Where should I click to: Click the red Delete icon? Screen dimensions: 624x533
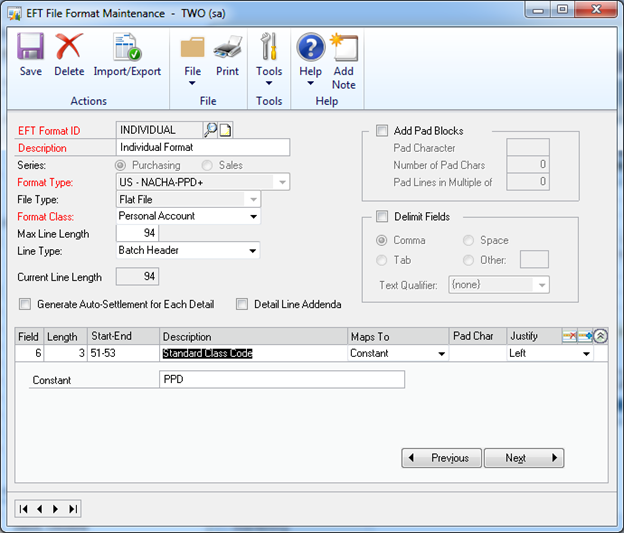(x=69, y=54)
